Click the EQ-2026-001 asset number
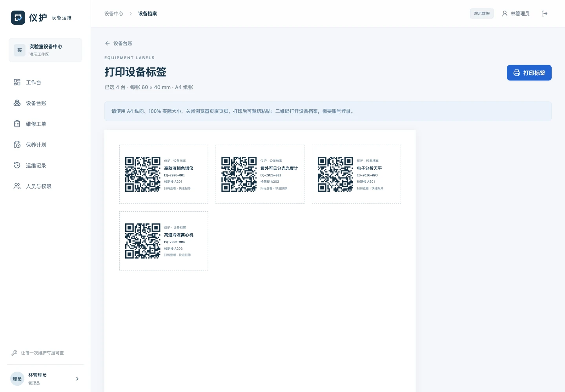 [175, 175]
